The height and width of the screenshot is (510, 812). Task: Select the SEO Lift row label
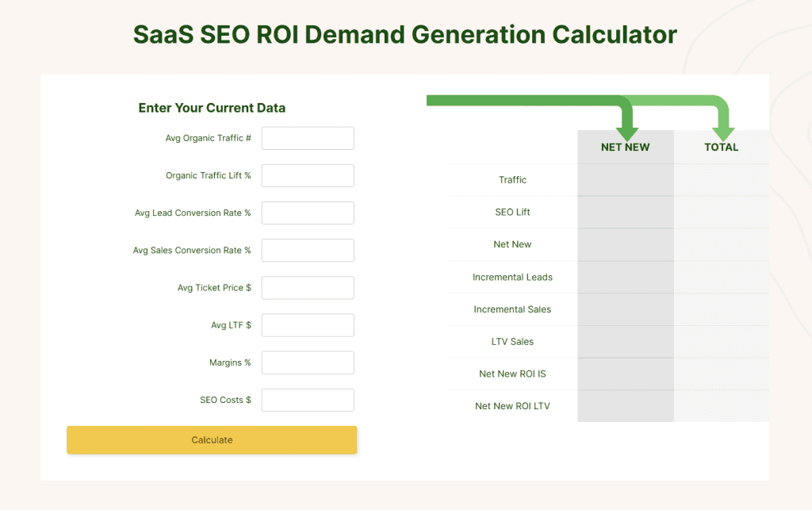(512, 212)
